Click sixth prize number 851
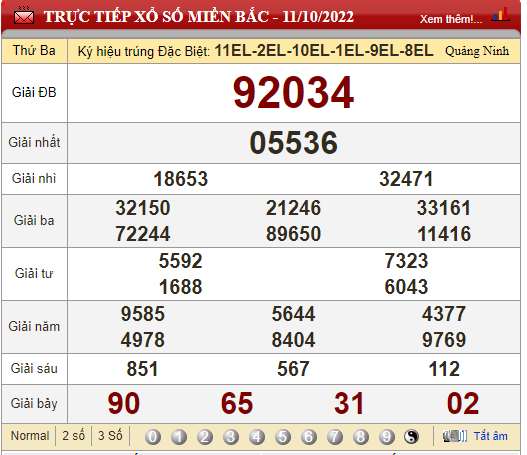Viewport: 527px width, 455px height. [143, 369]
